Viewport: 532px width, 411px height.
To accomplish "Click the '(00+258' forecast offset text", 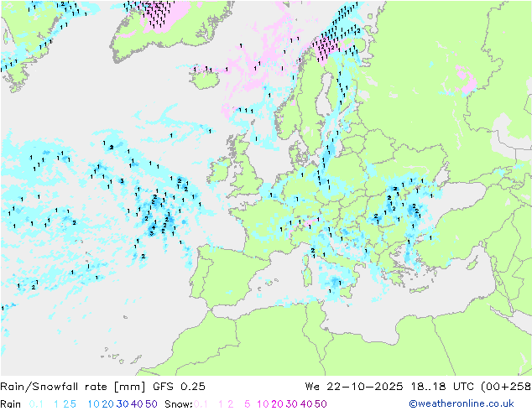I will point(506,387).
